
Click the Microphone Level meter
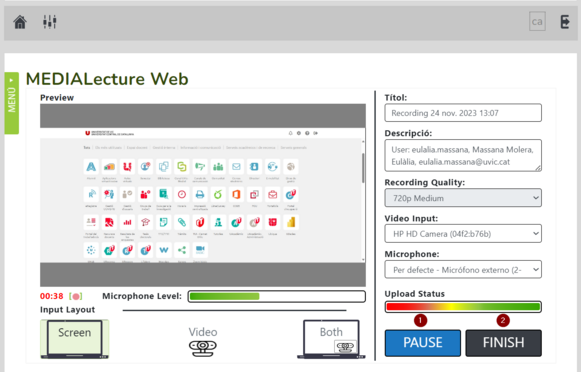tap(276, 296)
